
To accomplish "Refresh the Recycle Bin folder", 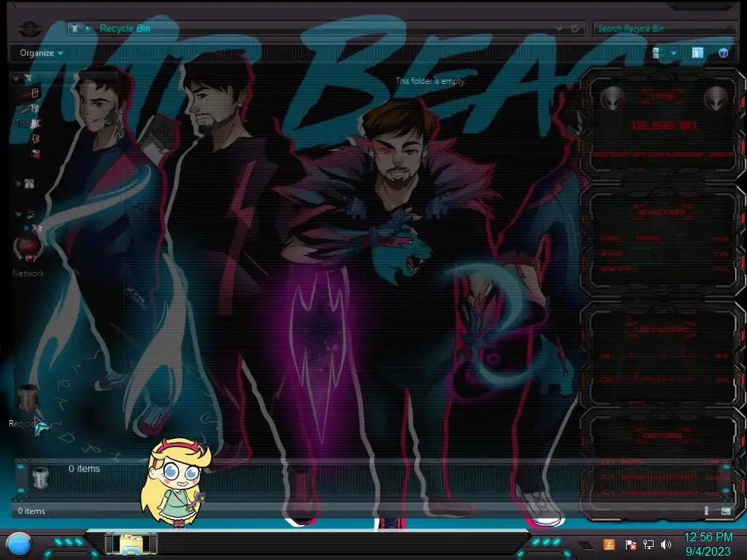I will (575, 28).
